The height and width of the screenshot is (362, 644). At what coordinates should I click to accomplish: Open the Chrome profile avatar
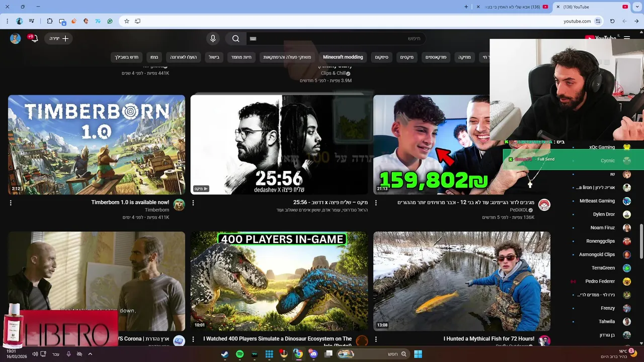[20, 21]
